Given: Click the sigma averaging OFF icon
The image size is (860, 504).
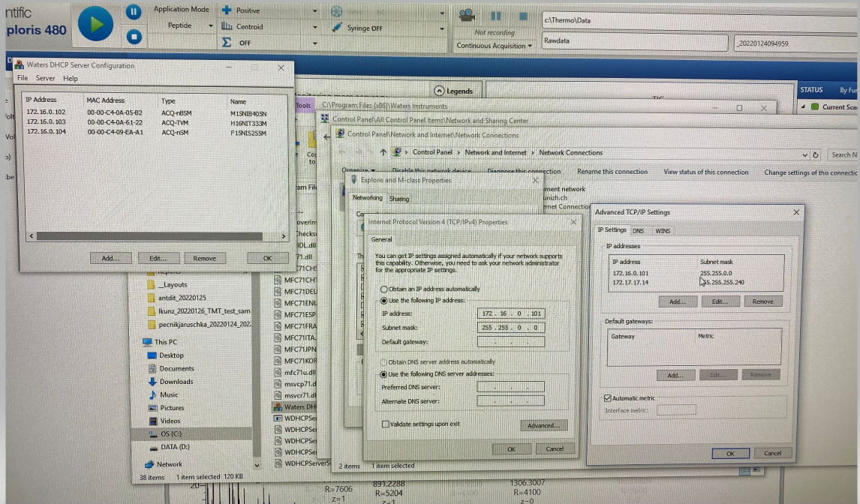Looking at the screenshot, I should (x=226, y=42).
